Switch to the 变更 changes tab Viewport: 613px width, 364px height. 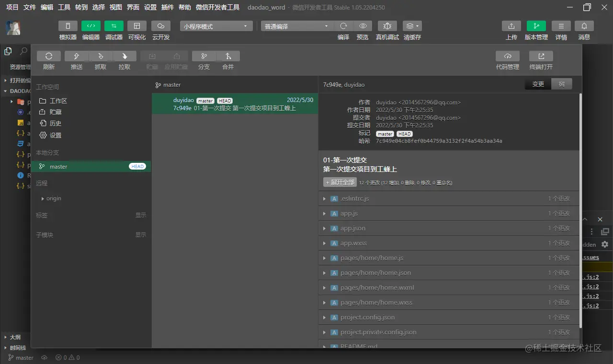tap(538, 84)
